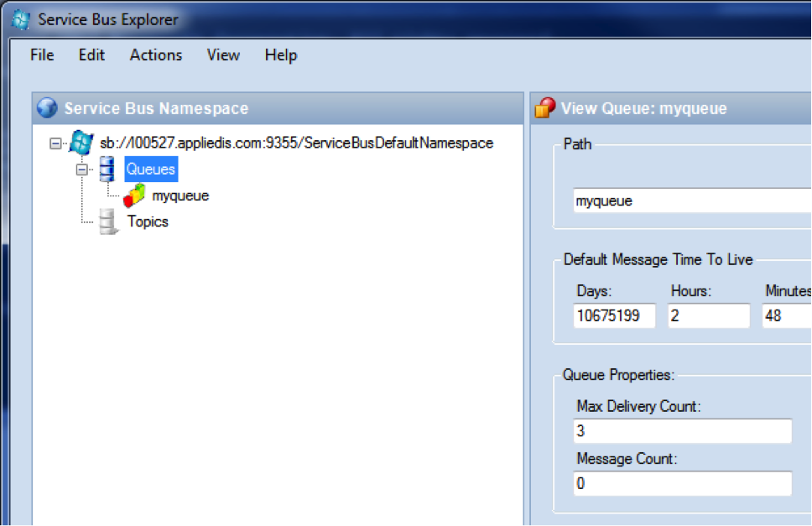Open the File menu
This screenshot has width=812, height=526.
pos(42,55)
